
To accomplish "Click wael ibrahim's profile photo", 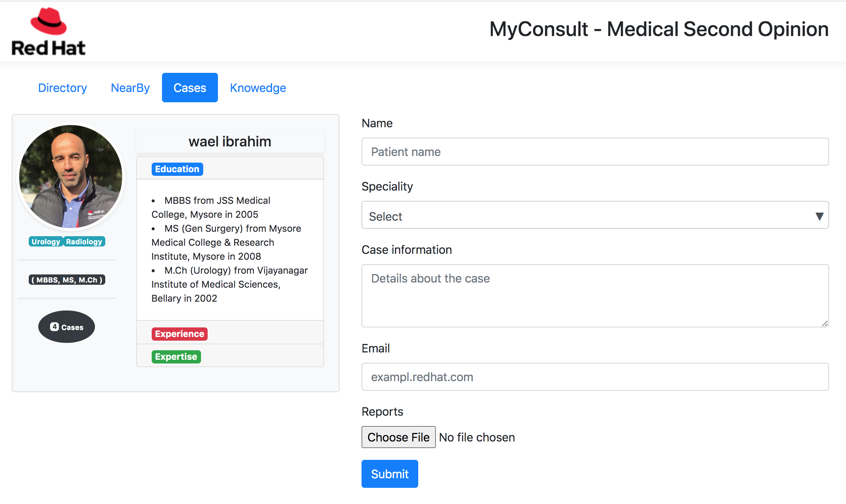I will 71,176.
